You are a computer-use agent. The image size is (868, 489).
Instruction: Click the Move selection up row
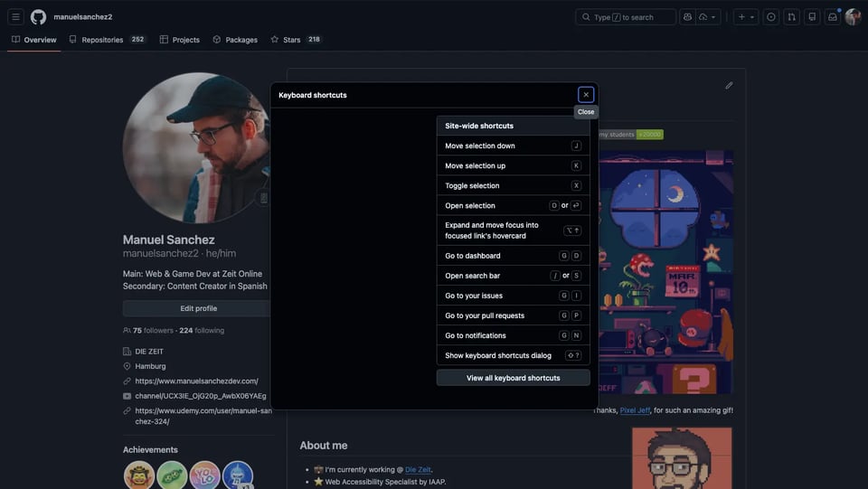coord(514,165)
